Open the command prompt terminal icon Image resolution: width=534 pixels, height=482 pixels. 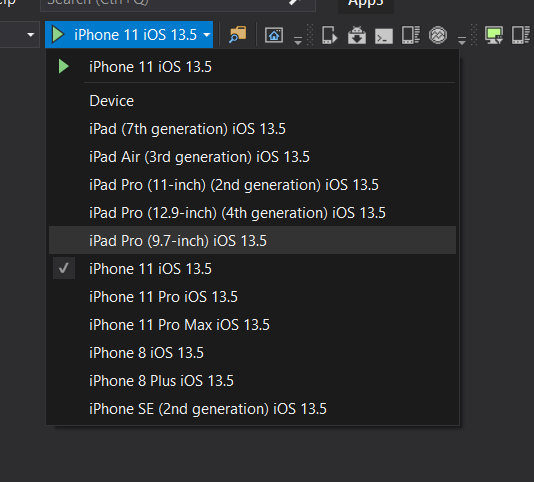point(384,36)
